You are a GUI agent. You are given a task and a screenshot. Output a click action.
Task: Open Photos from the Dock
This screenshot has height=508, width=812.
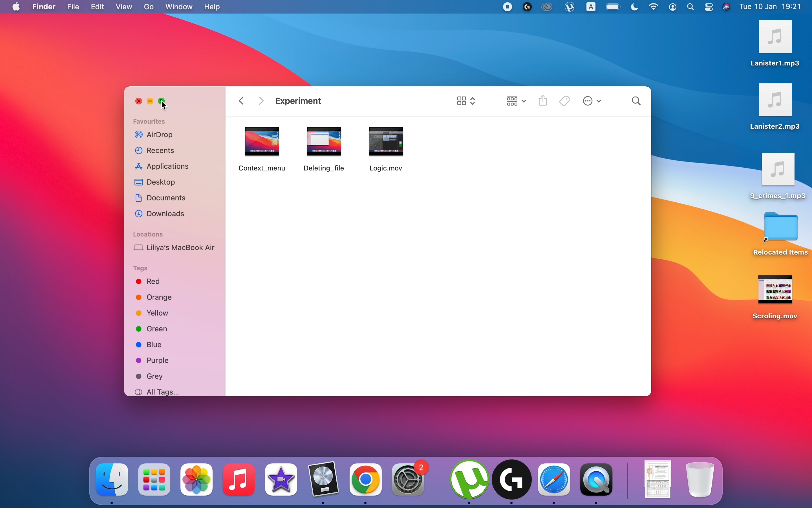click(197, 480)
